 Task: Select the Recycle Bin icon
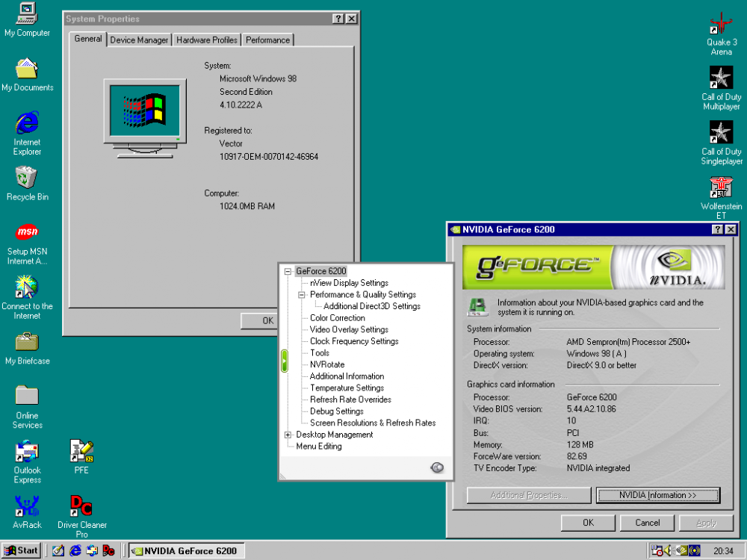pos(27,184)
